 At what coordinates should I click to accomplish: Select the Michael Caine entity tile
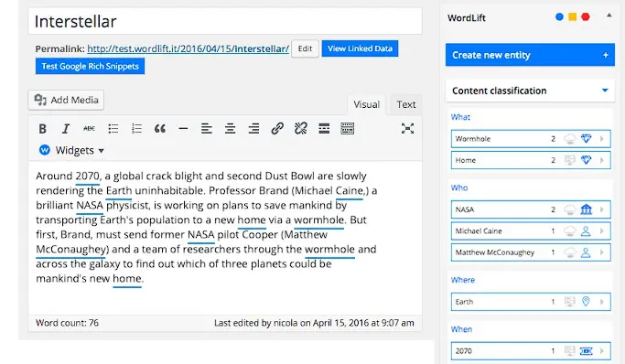531,231
